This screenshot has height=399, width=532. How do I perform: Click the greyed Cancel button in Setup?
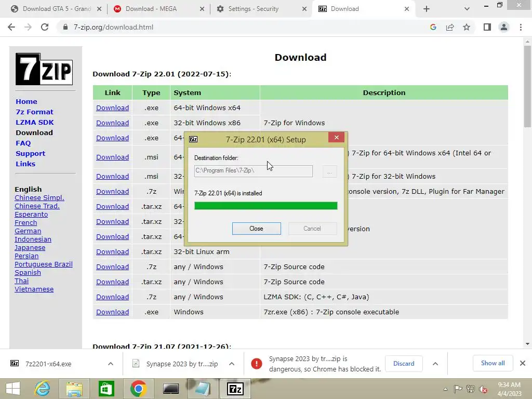pos(312,229)
